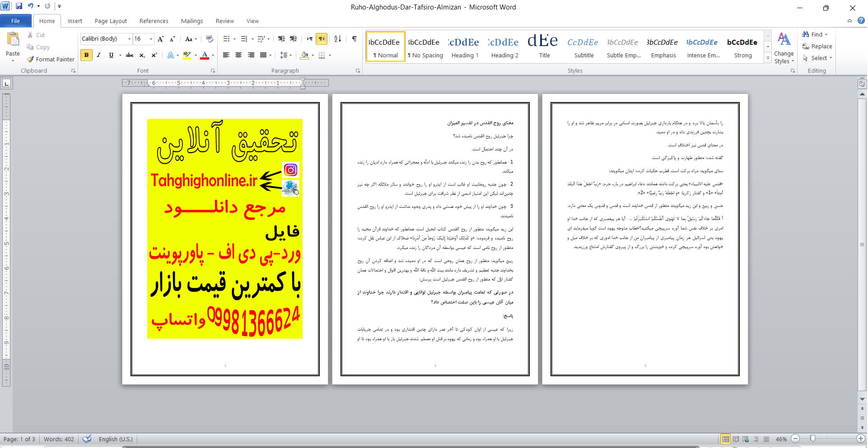868x448 pixels.
Task: Click the Sort icon
Action: [337, 39]
